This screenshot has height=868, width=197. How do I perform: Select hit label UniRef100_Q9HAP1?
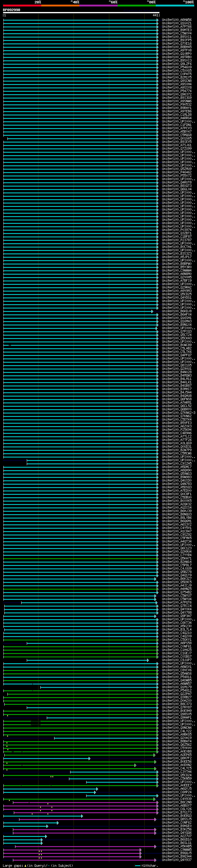(x=177, y=717)
